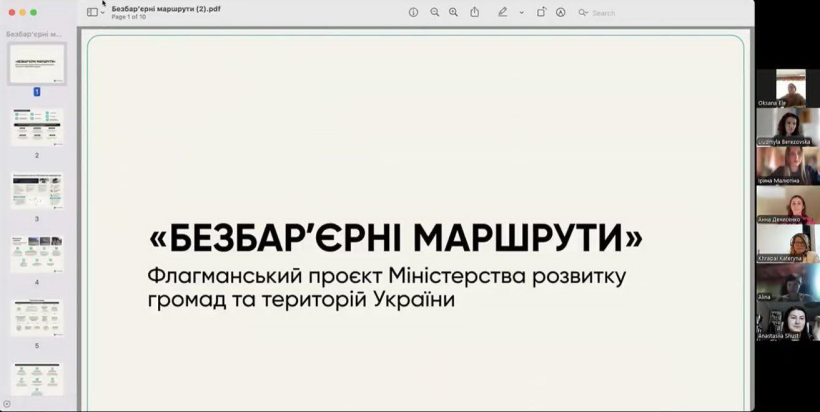Select page 5 thumbnail in sidebar
The height and width of the screenshot is (412, 820).
click(x=37, y=318)
